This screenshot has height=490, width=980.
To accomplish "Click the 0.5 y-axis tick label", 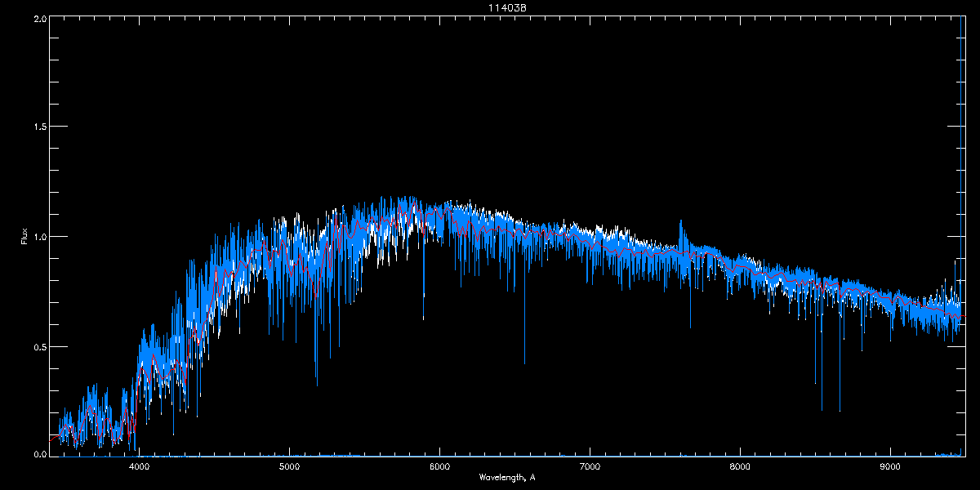I will pos(38,346).
